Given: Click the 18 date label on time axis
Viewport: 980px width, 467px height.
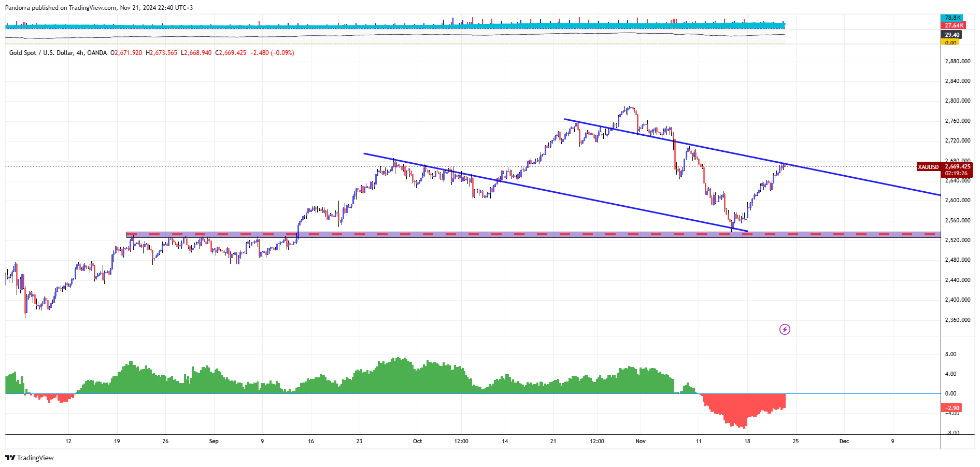Looking at the screenshot, I should (747, 441).
